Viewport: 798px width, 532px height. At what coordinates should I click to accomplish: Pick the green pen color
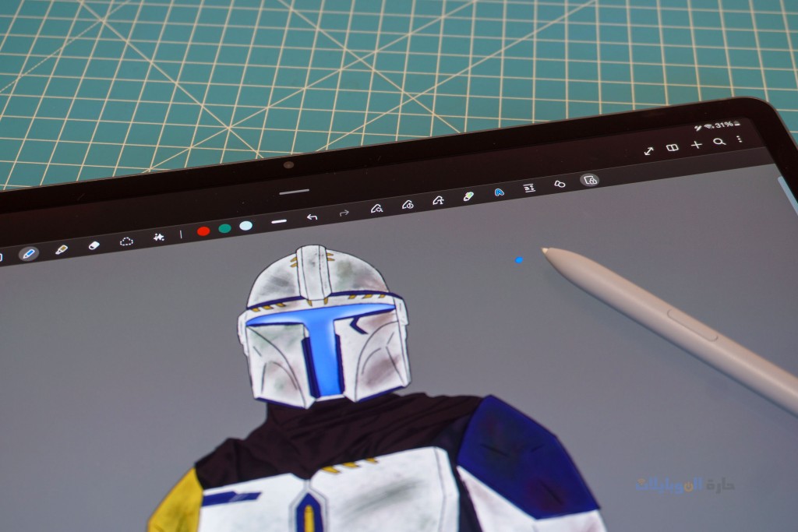(x=224, y=228)
